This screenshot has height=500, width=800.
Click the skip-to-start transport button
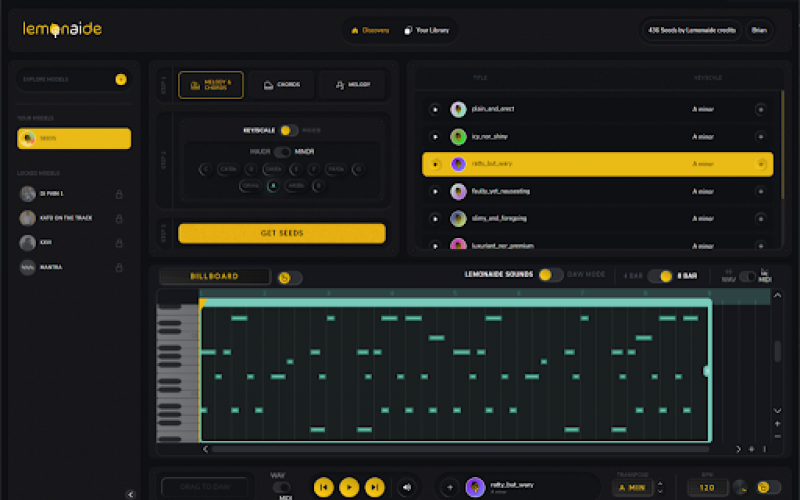point(323,487)
